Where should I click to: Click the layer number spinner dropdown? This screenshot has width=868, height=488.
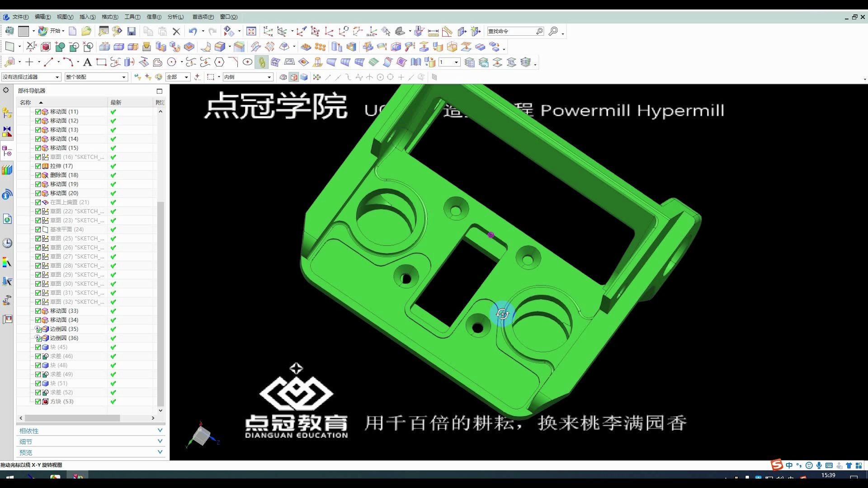[x=455, y=62]
